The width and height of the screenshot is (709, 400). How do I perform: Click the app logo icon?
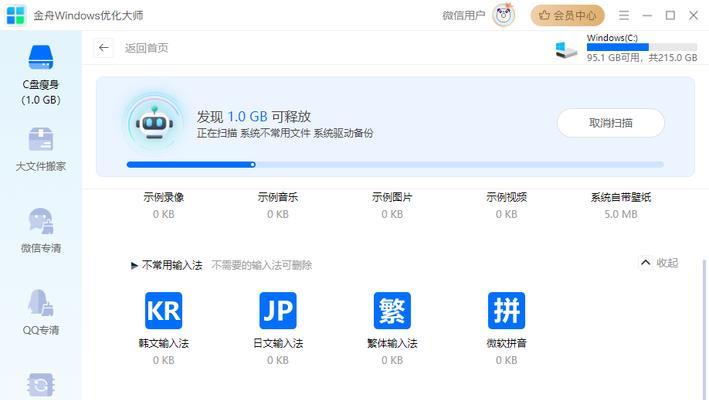tap(16, 15)
